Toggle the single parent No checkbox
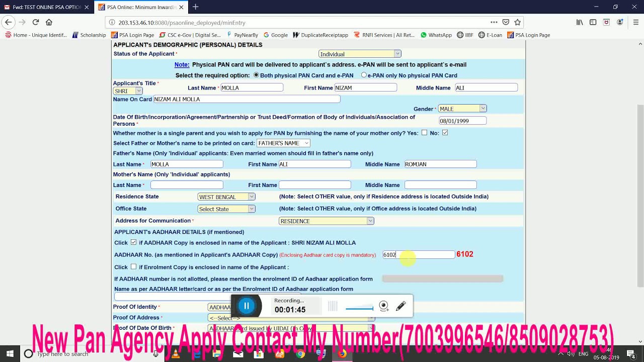This screenshot has height=362, width=644. tap(445, 133)
